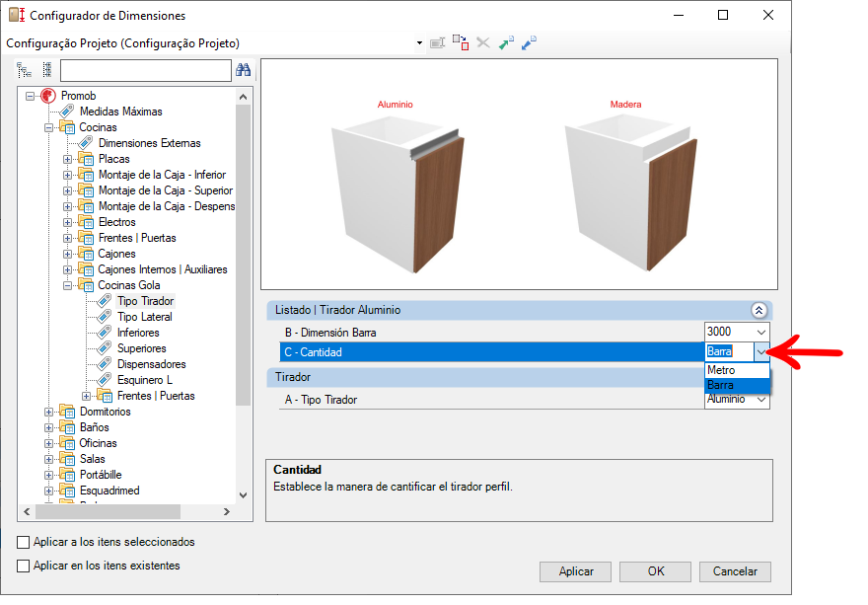Collapse the Cocinas Gola tree node
Viewport: 868px width, 605px height.
[49, 285]
